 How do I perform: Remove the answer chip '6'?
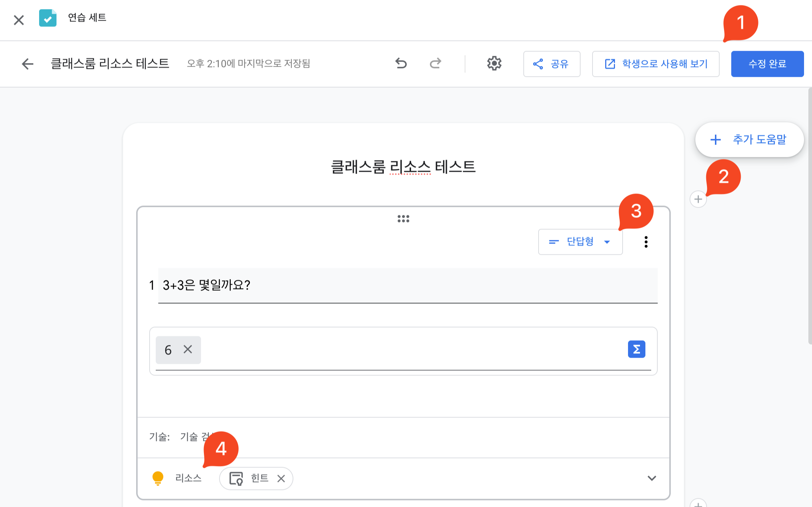188,349
